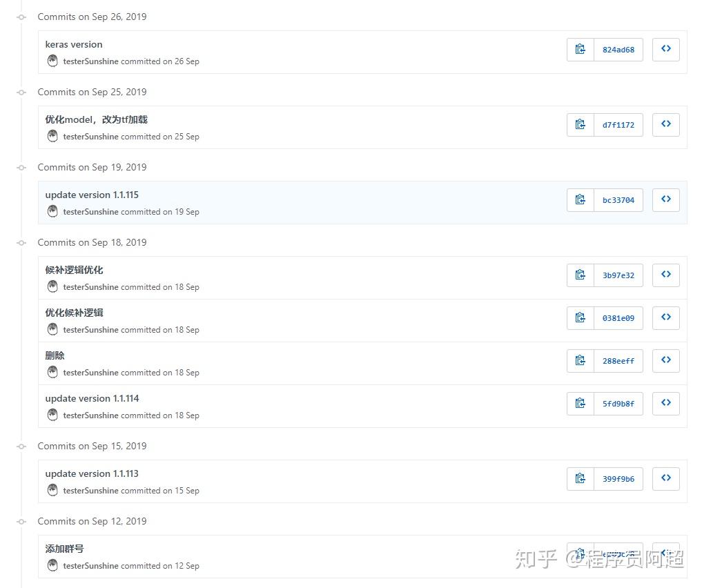Select 'Commits on Sep 18, 2019' heading

92,242
